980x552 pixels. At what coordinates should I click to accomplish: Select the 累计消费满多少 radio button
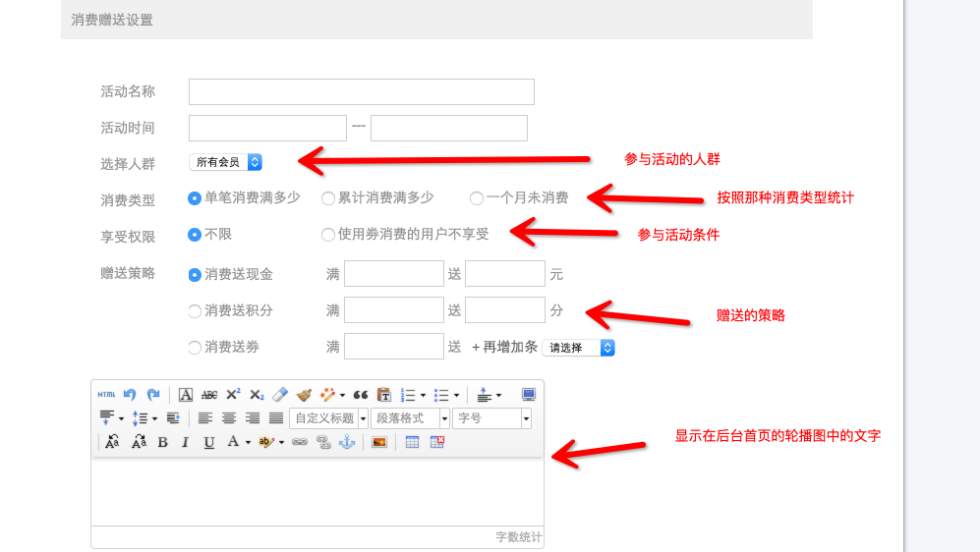pyautogui.click(x=328, y=198)
